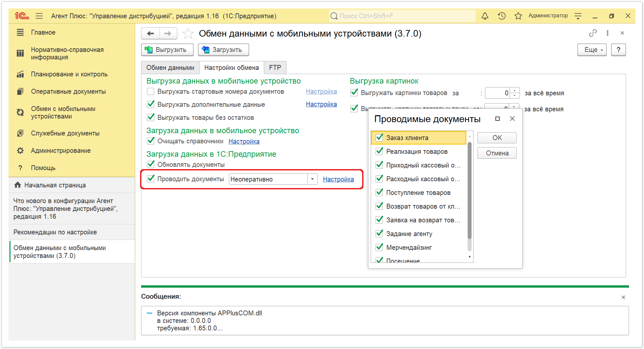Expand the Версия компоненты APPlusCOM.dll message
This screenshot has height=349, width=644.
[150, 313]
